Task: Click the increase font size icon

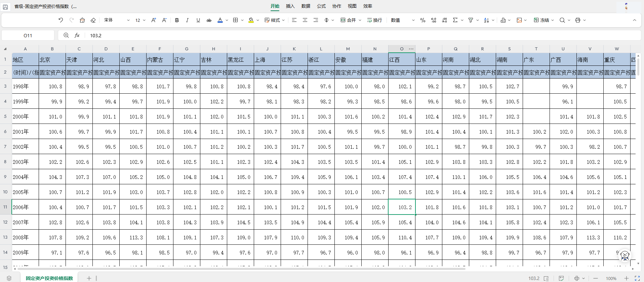Action: pos(154,20)
